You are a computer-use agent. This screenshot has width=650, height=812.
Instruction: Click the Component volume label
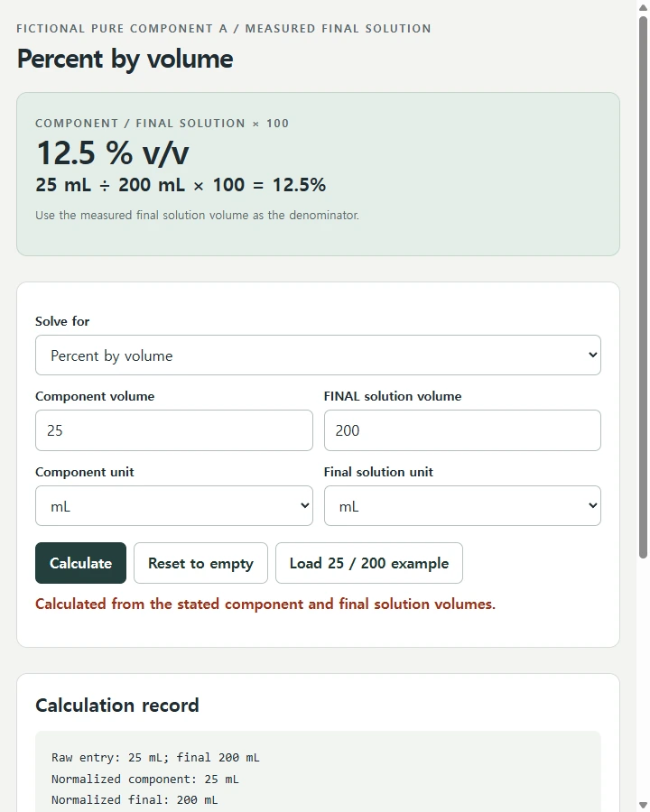coord(95,396)
